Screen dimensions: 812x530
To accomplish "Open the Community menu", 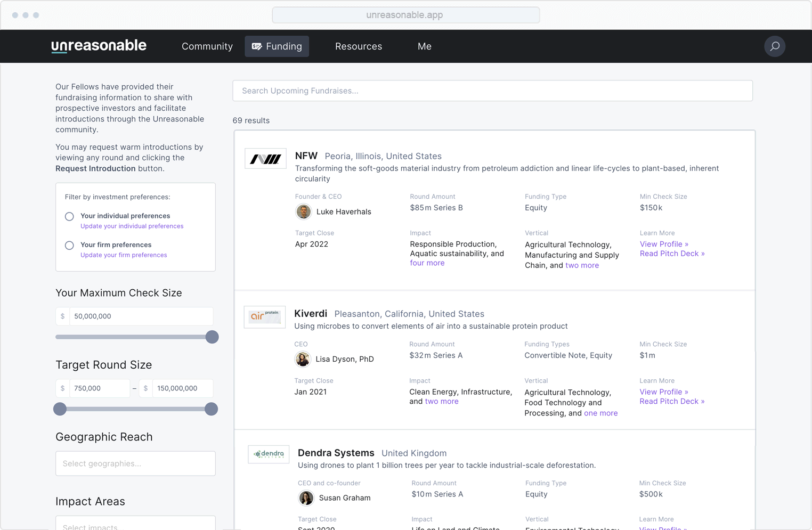I will 207,46.
